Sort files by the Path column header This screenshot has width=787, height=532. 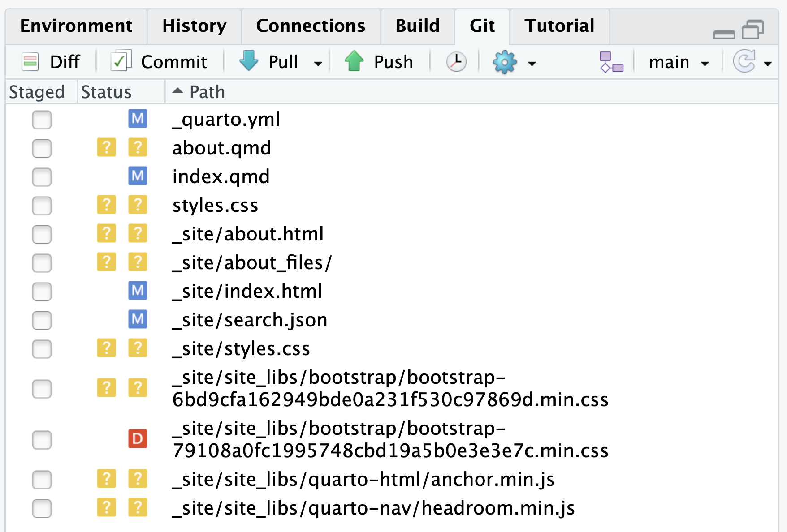(207, 92)
